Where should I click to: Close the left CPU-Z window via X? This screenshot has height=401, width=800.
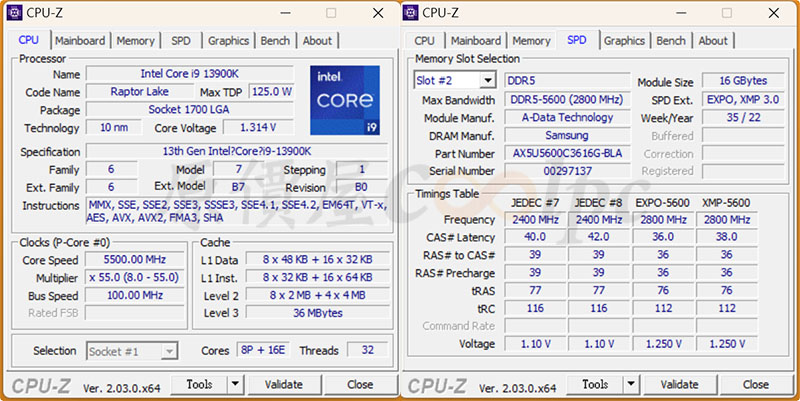378,13
